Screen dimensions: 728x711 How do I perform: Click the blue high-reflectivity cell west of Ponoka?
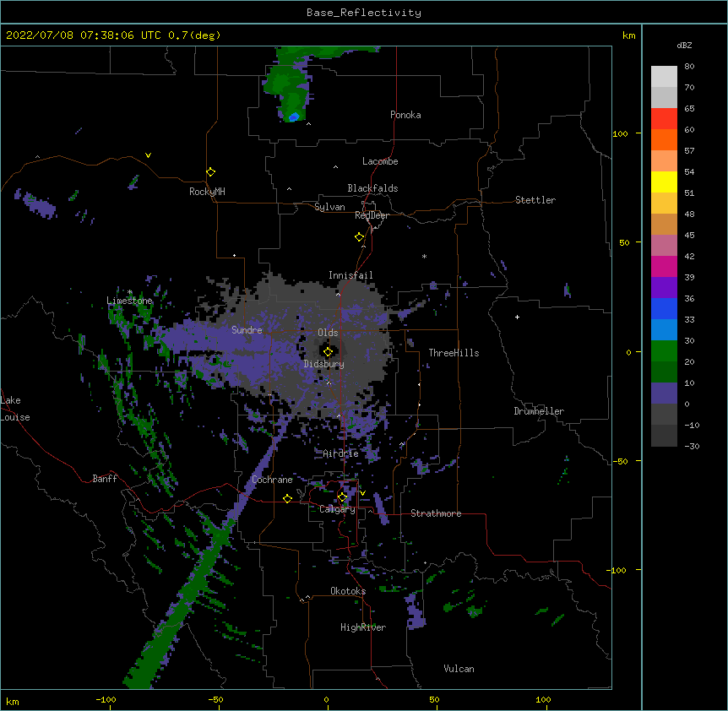point(293,117)
